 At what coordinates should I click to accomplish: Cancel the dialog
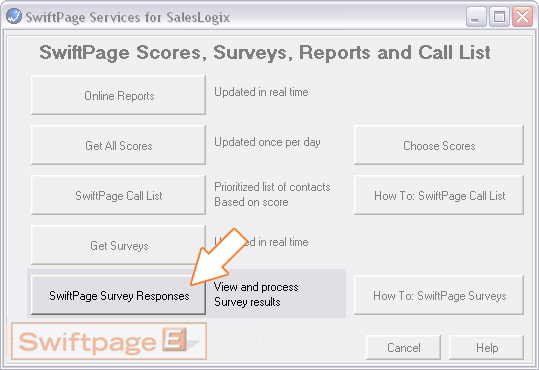[x=404, y=347]
